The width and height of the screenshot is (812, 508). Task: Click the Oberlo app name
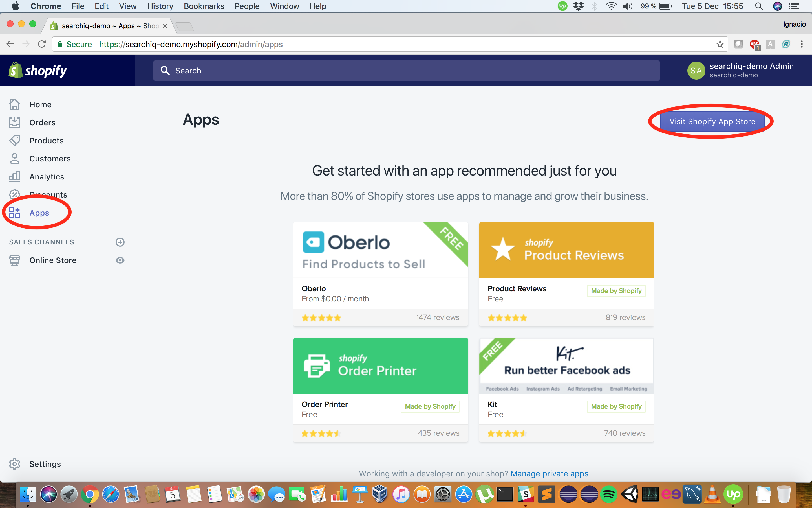tap(314, 289)
